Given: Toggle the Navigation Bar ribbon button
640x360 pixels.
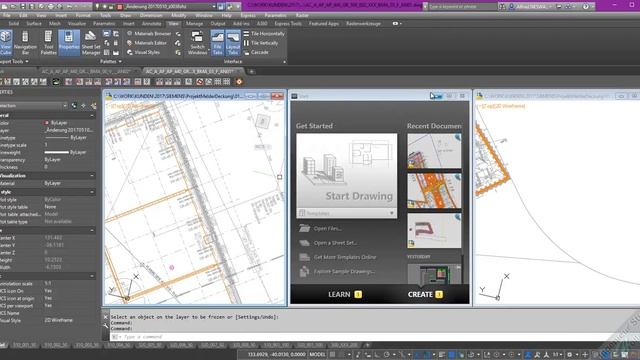Looking at the screenshot, I should [x=25, y=42].
